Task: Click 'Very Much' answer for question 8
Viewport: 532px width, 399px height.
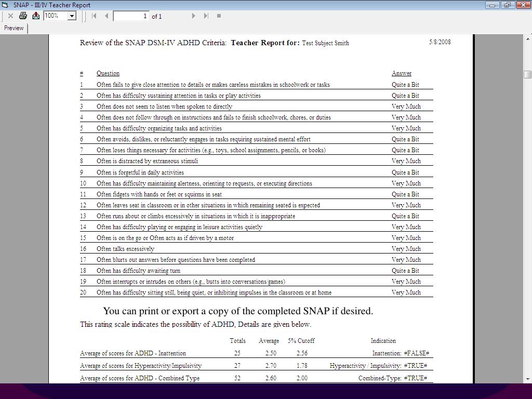Action: coord(406,161)
